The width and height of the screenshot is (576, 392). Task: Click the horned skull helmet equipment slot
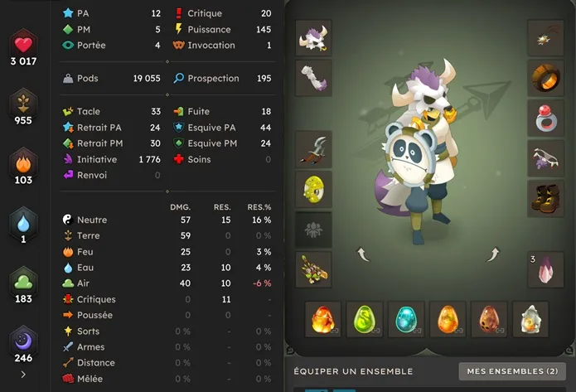click(313, 38)
